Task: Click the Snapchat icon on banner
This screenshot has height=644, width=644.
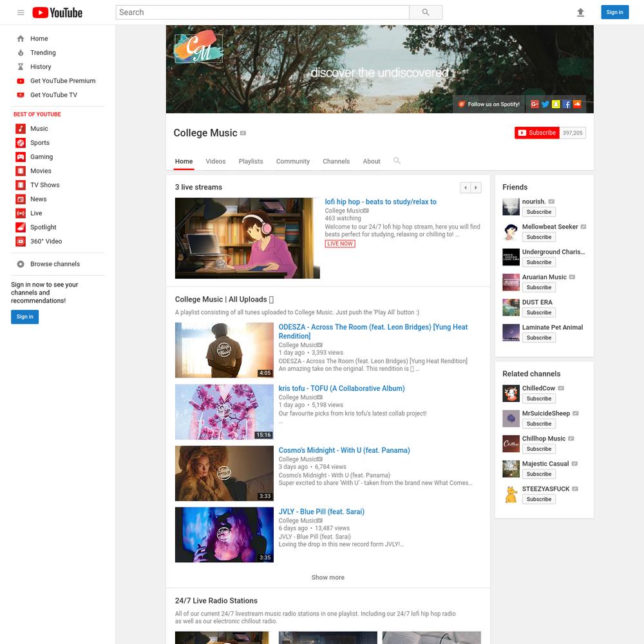Action: click(556, 104)
